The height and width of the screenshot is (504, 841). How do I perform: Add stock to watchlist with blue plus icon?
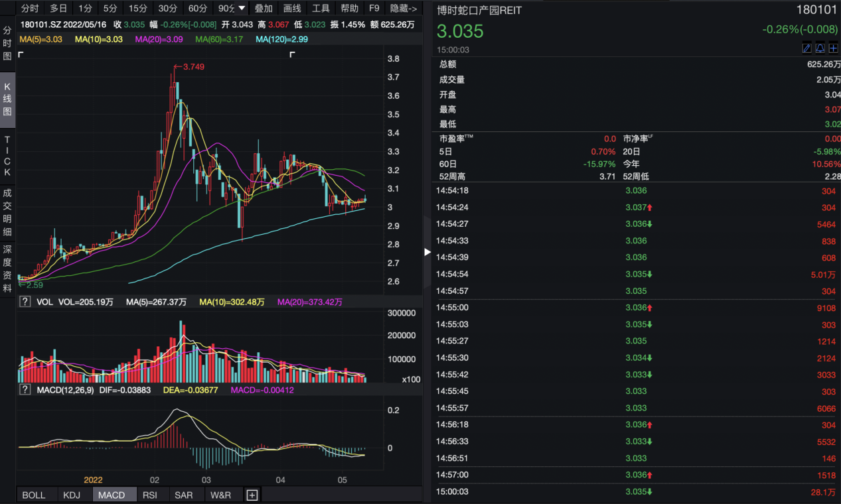(833, 48)
